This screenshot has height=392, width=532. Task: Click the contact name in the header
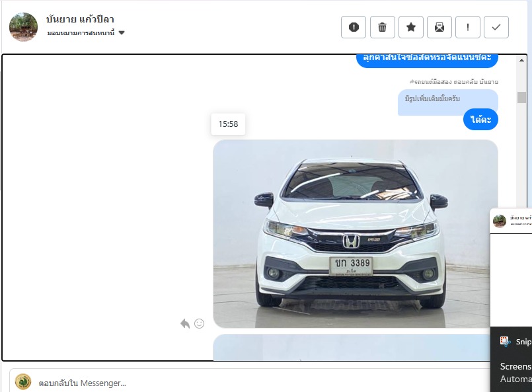pos(80,19)
